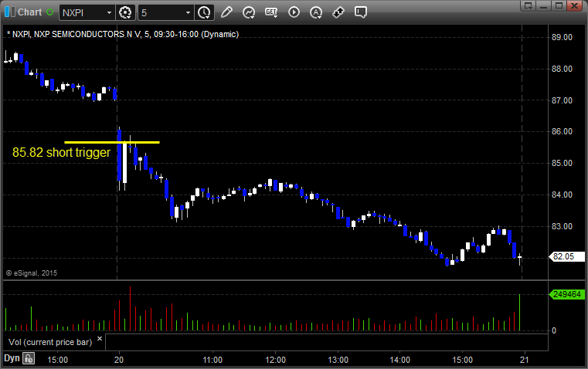
Task: Click the playback replay button
Action: [x=294, y=12]
